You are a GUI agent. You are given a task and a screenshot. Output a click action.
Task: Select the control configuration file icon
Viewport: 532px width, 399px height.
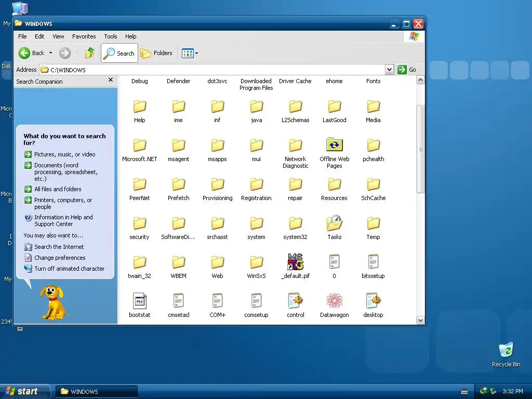295,301
